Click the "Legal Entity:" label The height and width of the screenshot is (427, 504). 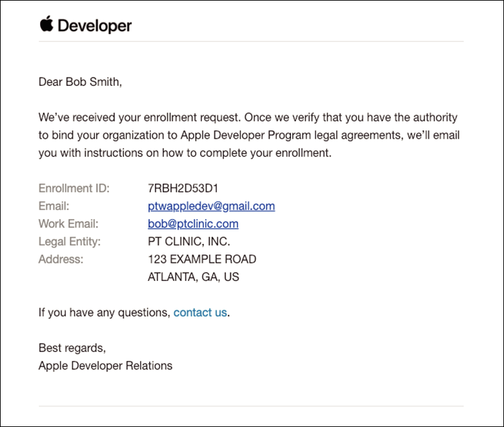point(69,242)
